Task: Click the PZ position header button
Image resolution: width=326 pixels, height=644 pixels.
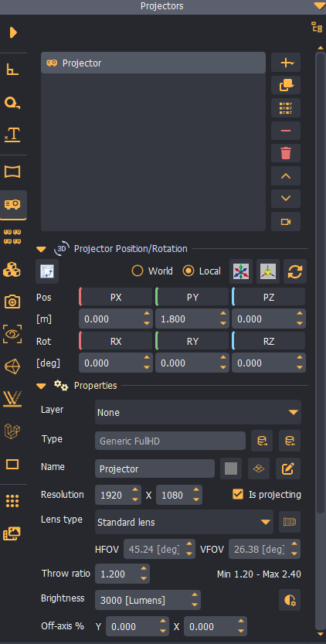Action: click(269, 297)
